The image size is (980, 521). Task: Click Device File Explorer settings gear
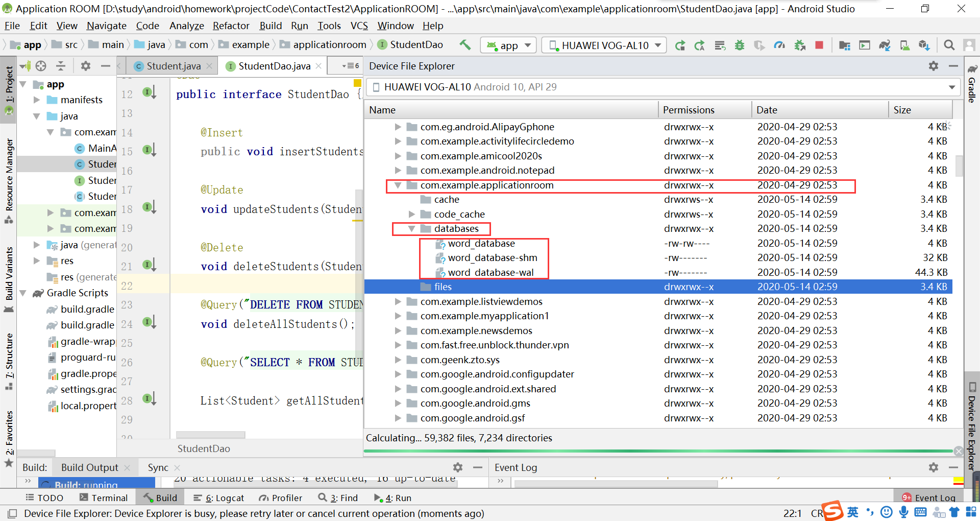click(x=934, y=66)
